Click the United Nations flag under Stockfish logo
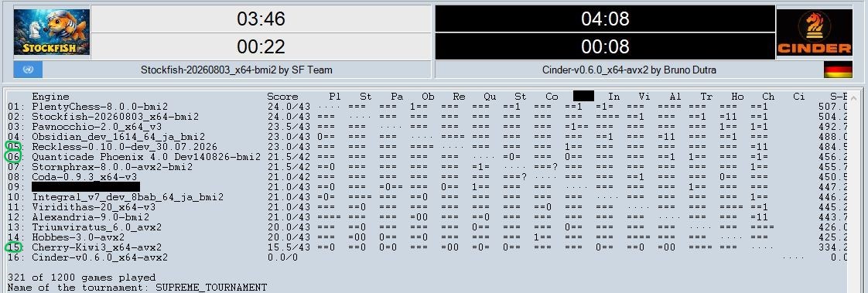Screen dimensions: 868x293 click(28, 70)
